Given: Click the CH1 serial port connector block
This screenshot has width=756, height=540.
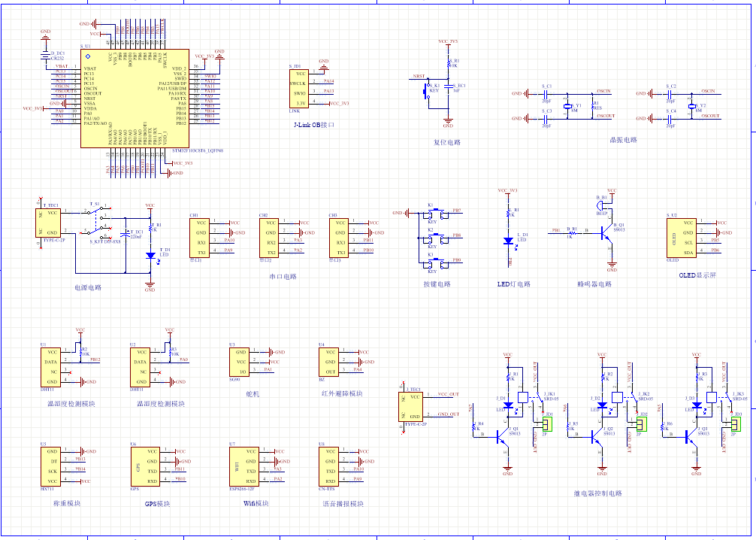Looking at the screenshot, I should point(200,238).
